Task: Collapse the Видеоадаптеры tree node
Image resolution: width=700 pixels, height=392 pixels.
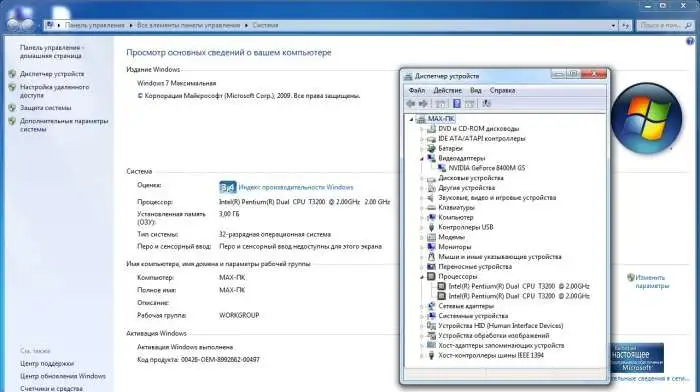Action: tap(422, 158)
